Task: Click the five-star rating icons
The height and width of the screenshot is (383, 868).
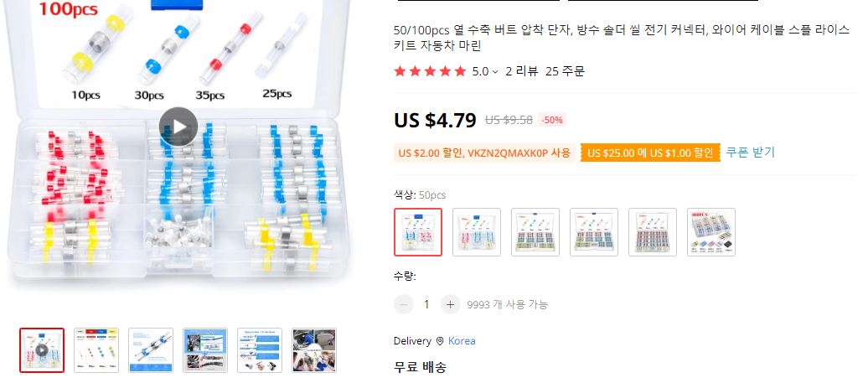Action: click(430, 71)
